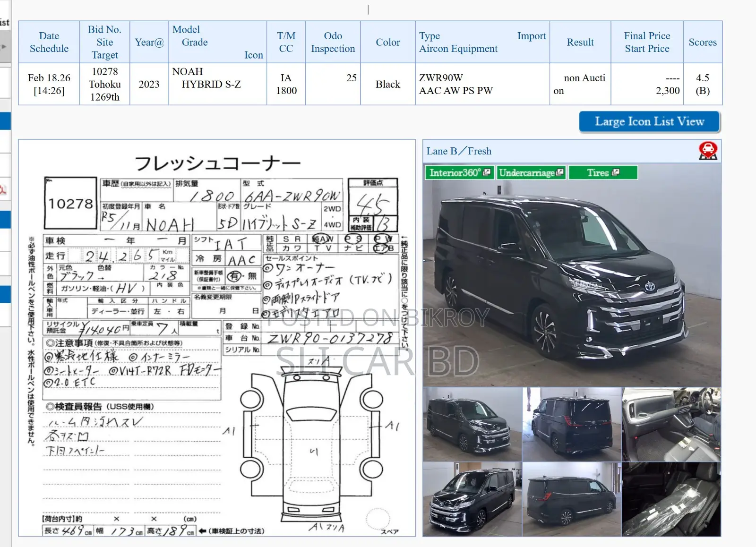Screen dimensions: 756x547
Task: Open the wrapped seats interior thumbnail
Action: click(x=671, y=499)
